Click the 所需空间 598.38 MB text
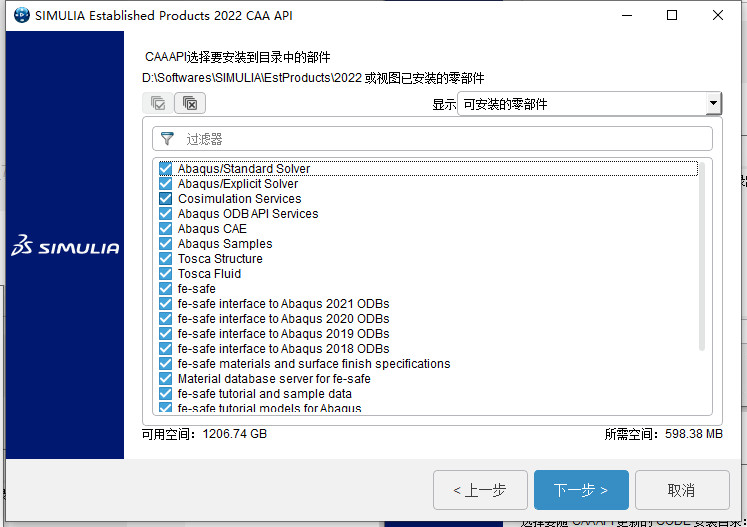Image resolution: width=747 pixels, height=527 pixels. coord(664,434)
